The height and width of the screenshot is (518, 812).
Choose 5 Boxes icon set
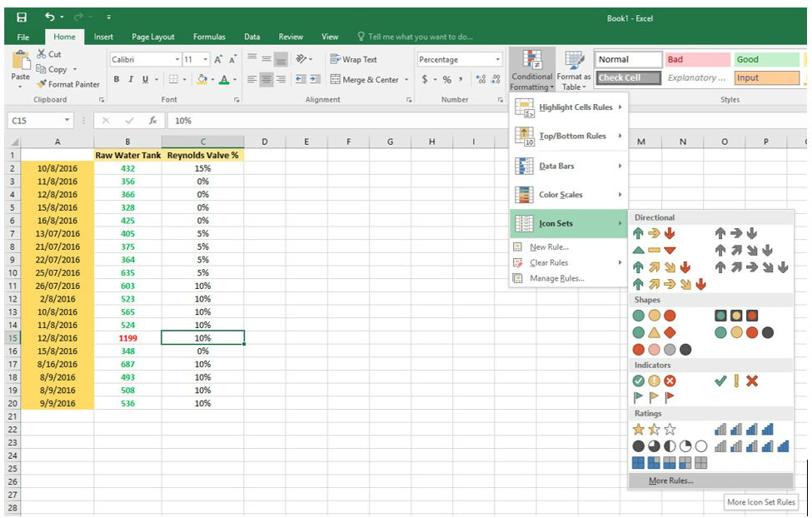pos(669,462)
